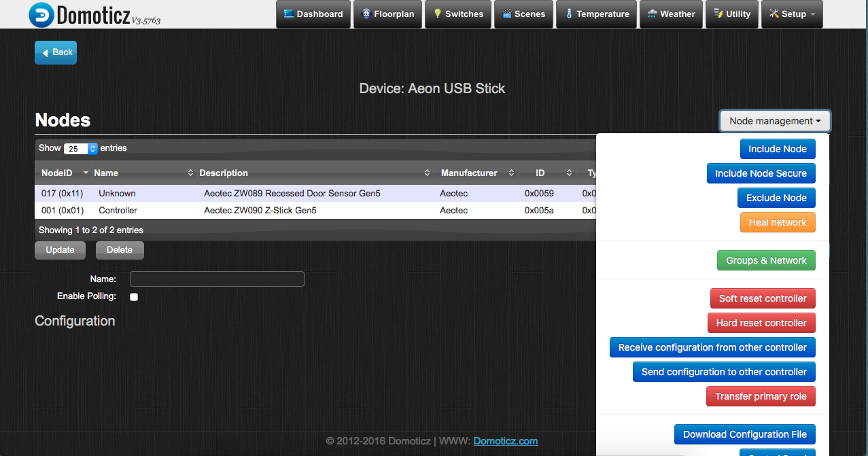
Task: Open the Domoticz.com footer link
Action: [x=506, y=441]
